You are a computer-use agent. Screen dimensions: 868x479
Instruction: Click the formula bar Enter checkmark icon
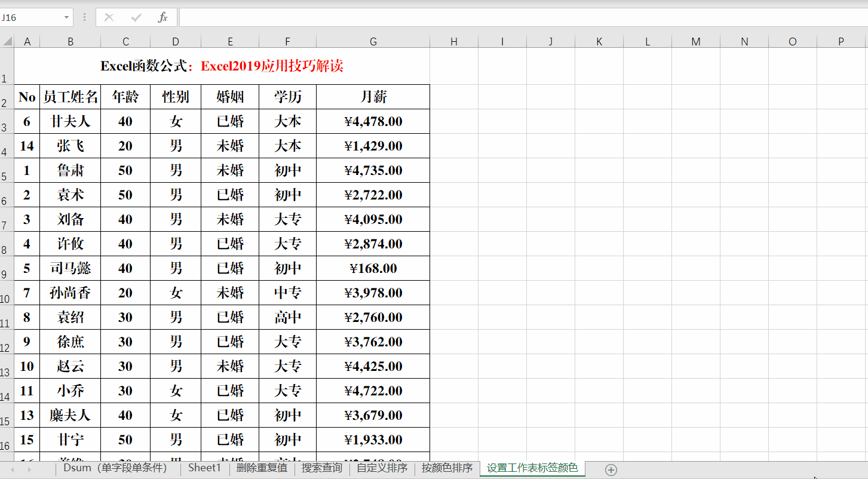(x=136, y=17)
